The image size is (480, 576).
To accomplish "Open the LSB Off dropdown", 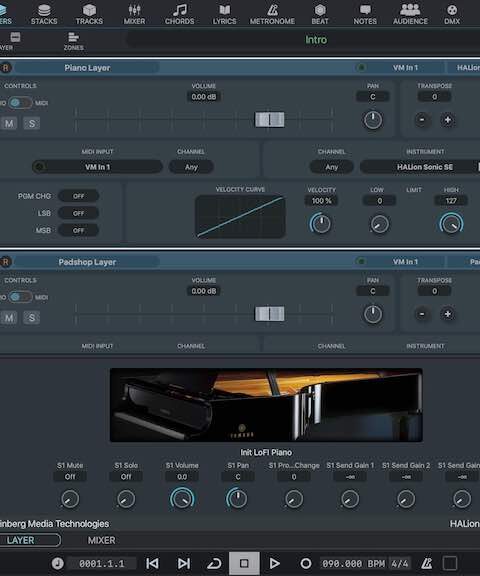I will click(78, 213).
